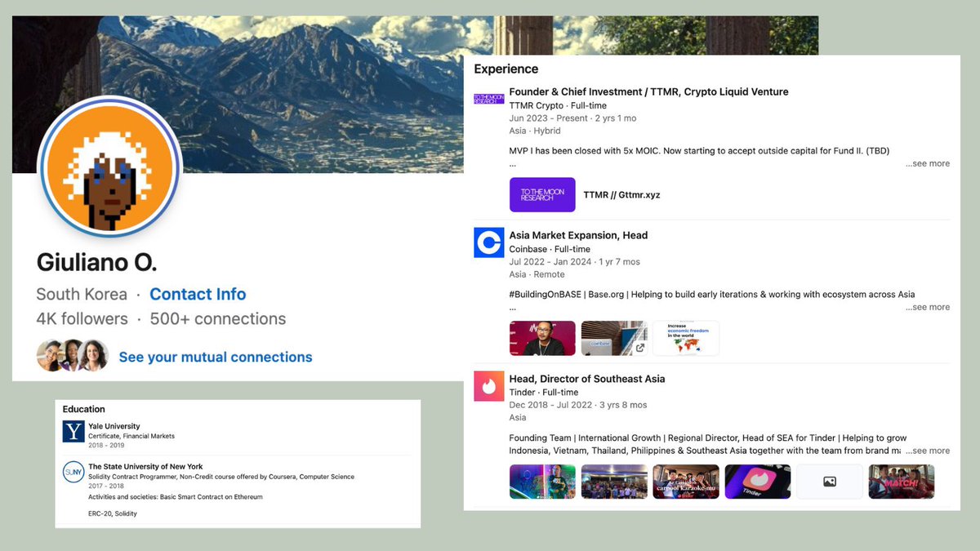
Task: Click the Coinbase company logo
Action: [x=488, y=242]
